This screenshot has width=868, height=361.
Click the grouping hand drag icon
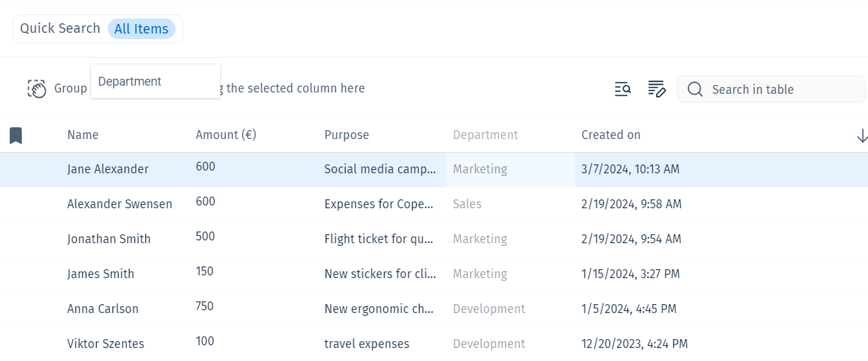click(36, 88)
